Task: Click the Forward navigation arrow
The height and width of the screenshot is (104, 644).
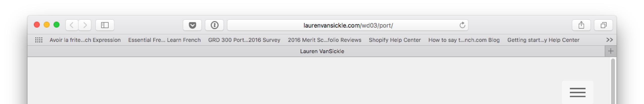Action: pos(85,25)
